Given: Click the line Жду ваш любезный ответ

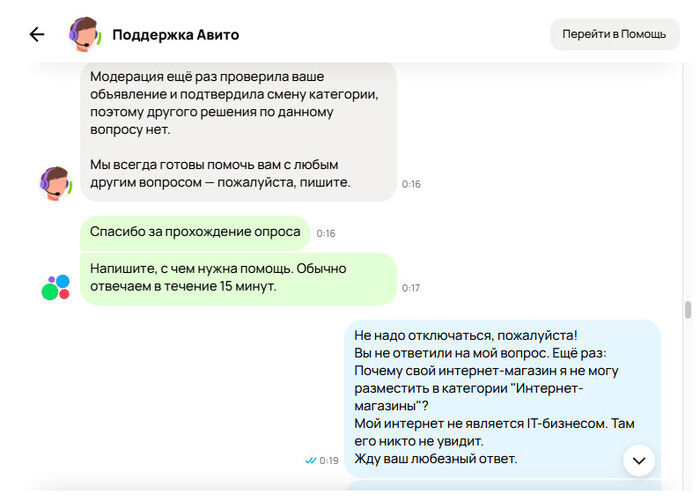Looking at the screenshot, I should [436, 459].
